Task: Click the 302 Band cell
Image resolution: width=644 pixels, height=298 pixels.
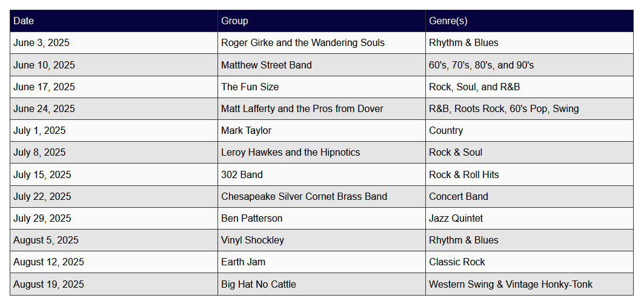Action: (x=242, y=174)
